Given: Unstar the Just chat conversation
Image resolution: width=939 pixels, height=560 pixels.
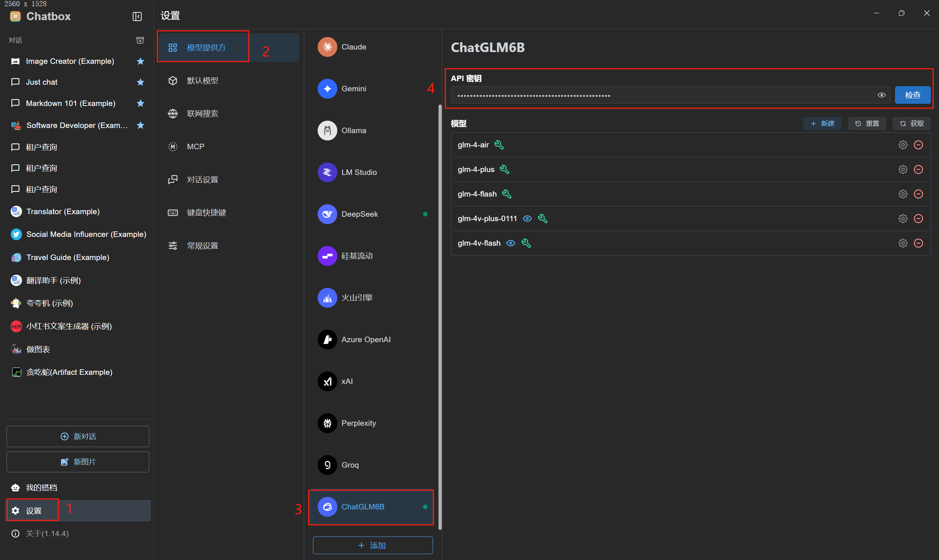Looking at the screenshot, I should pyautogui.click(x=140, y=82).
